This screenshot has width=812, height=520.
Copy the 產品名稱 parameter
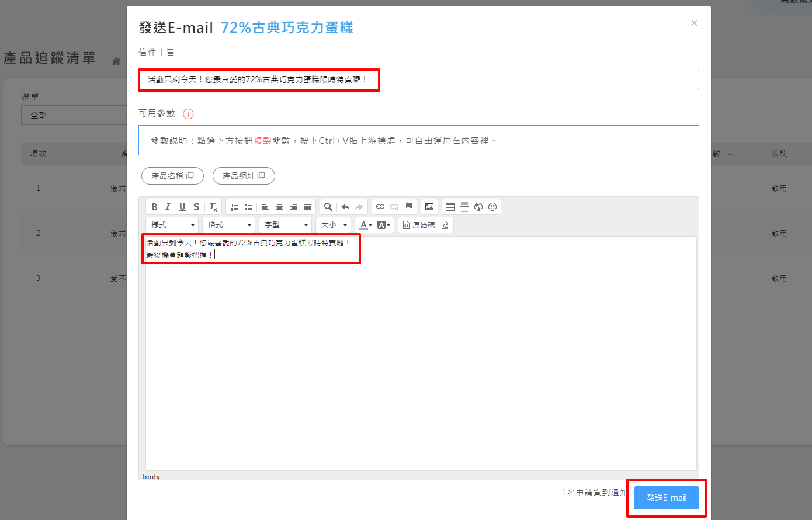coord(172,176)
